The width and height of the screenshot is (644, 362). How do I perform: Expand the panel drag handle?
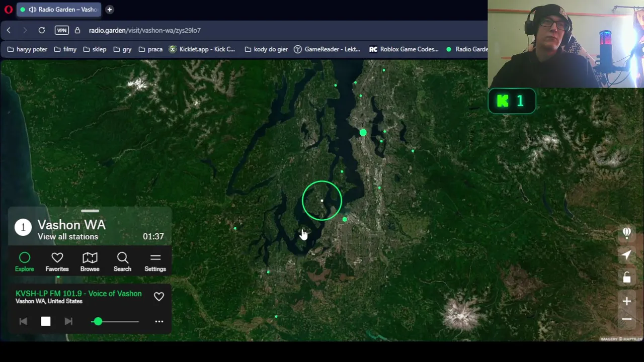[x=90, y=211]
